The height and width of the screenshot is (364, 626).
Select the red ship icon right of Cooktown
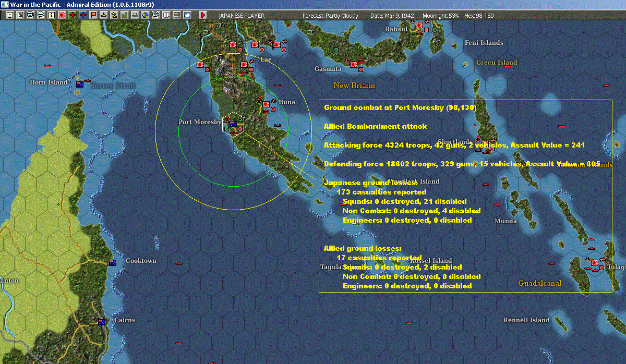[180, 263]
